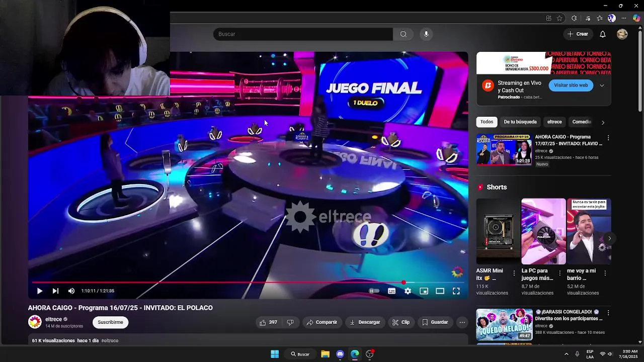The height and width of the screenshot is (362, 644).
Task: Like the video with the thumbs up
Action: tap(268, 322)
